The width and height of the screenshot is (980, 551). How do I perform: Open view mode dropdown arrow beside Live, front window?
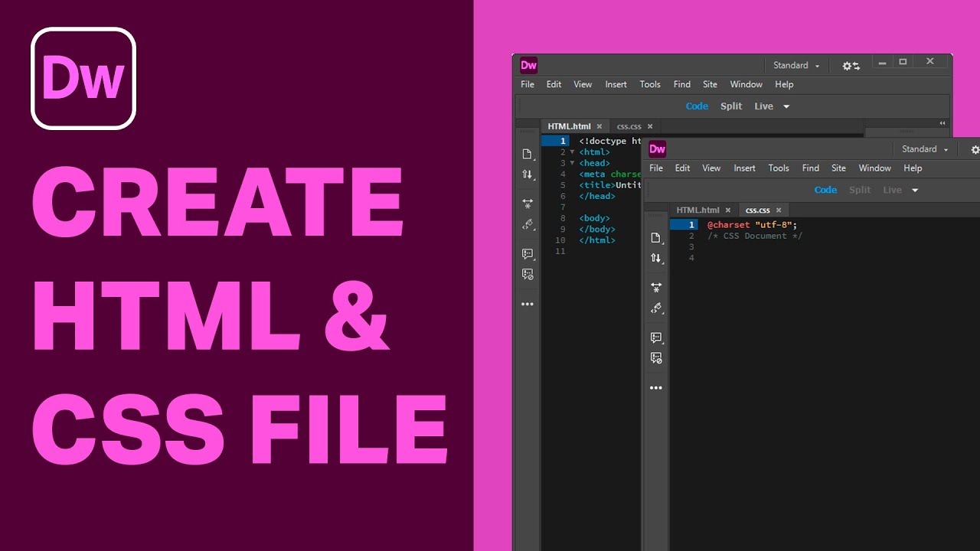pyautogui.click(x=914, y=191)
